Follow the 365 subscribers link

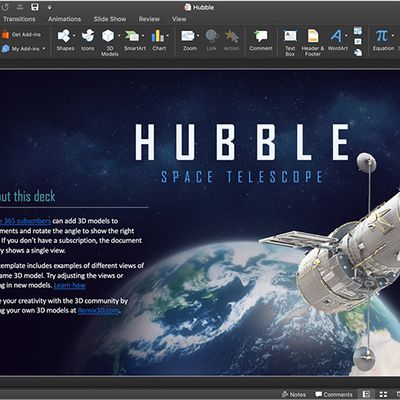[x=25, y=221]
